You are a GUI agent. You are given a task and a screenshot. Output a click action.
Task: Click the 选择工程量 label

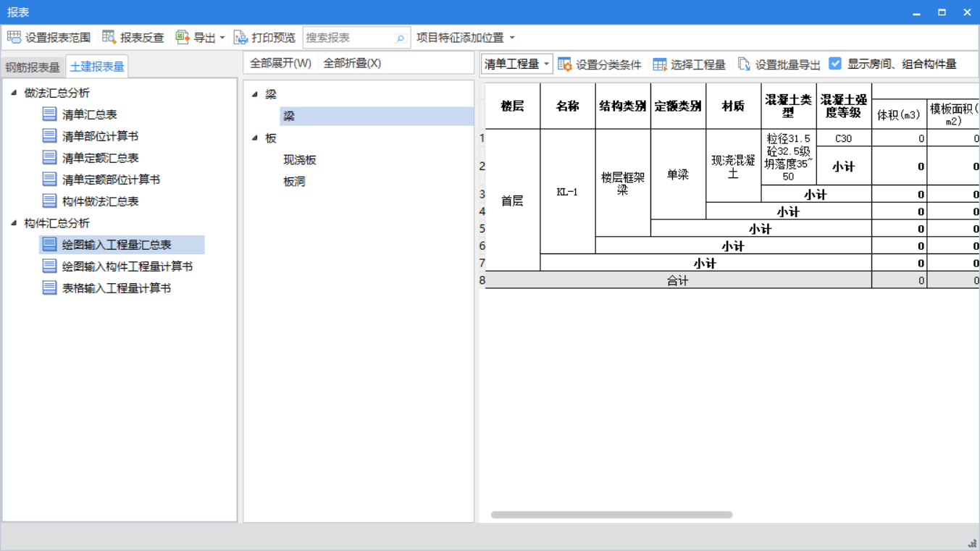[x=698, y=64]
